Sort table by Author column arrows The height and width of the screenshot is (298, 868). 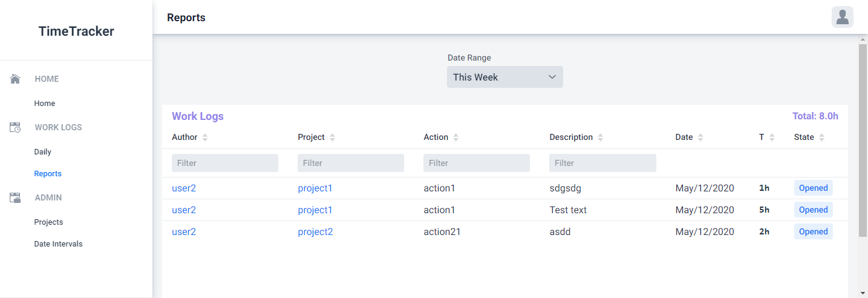(x=205, y=137)
